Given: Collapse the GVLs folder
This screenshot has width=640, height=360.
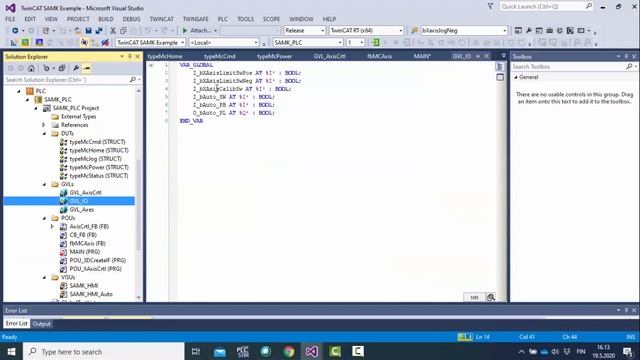Looking at the screenshot, I should [44, 184].
